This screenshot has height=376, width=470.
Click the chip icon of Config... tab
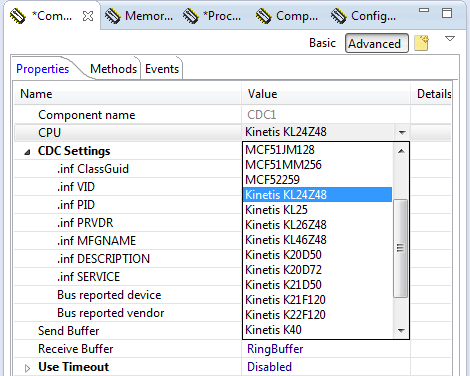pos(339,16)
